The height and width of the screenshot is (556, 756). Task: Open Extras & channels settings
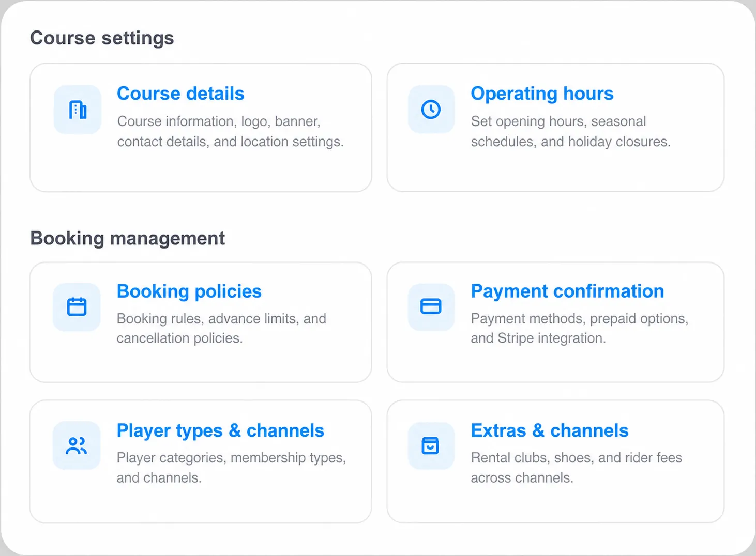click(550, 430)
